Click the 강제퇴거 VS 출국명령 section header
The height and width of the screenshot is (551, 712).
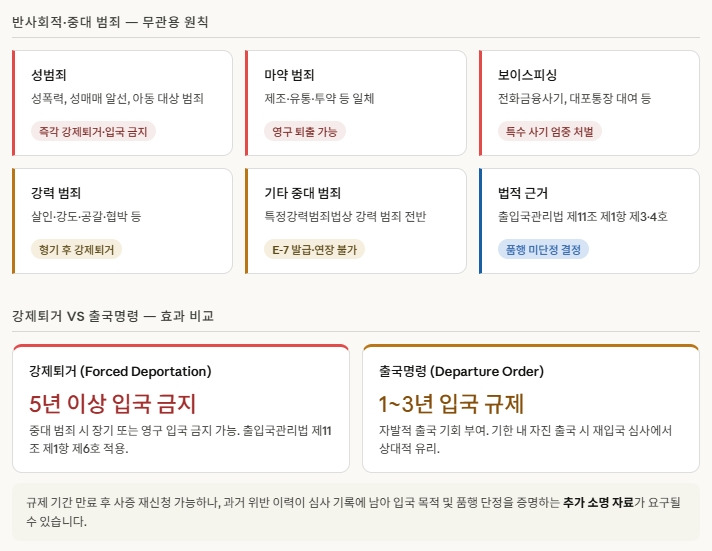pos(113,316)
